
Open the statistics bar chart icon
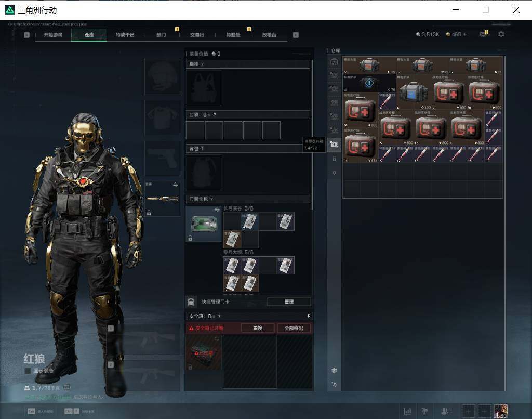coord(407,411)
